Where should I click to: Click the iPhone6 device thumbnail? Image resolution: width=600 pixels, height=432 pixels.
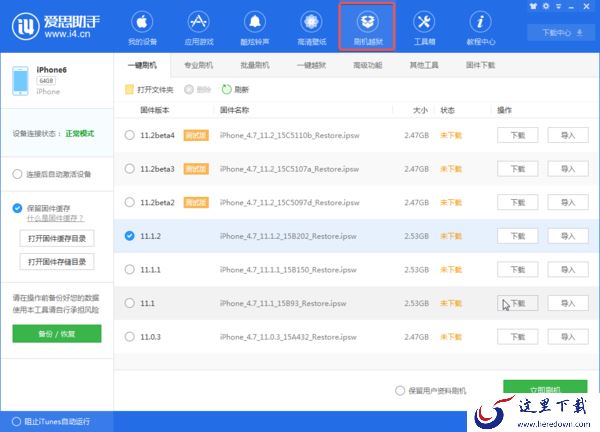tap(20, 81)
